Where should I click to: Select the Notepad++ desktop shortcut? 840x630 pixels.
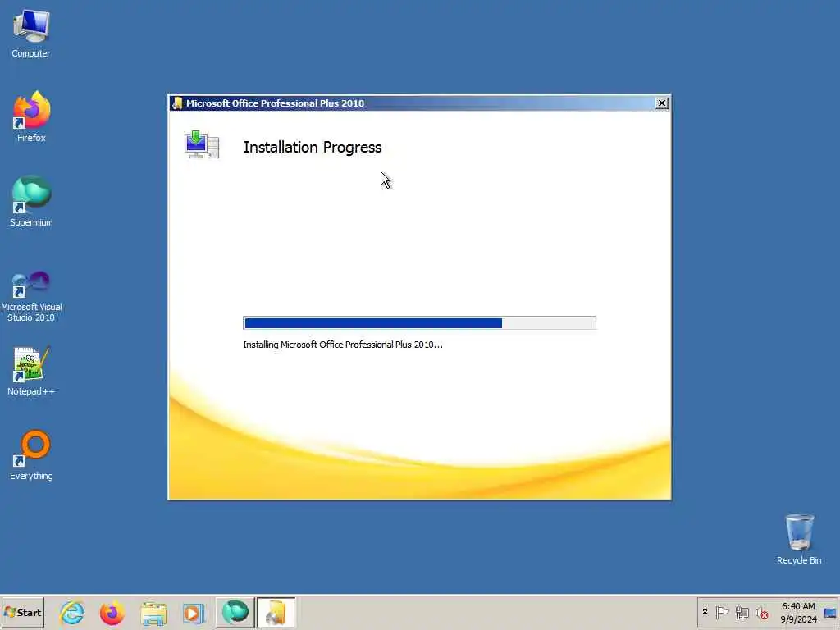[x=31, y=372]
